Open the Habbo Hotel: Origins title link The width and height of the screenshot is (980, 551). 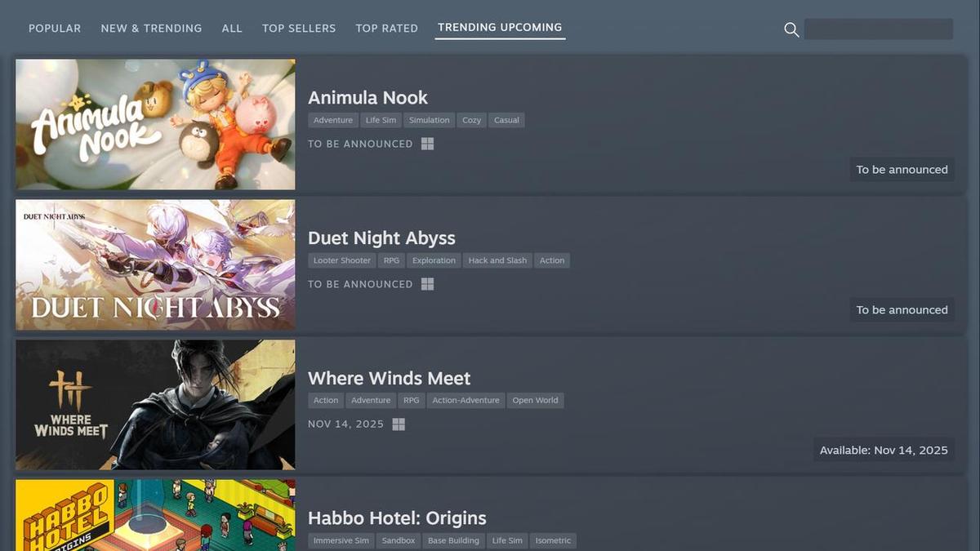click(x=397, y=518)
